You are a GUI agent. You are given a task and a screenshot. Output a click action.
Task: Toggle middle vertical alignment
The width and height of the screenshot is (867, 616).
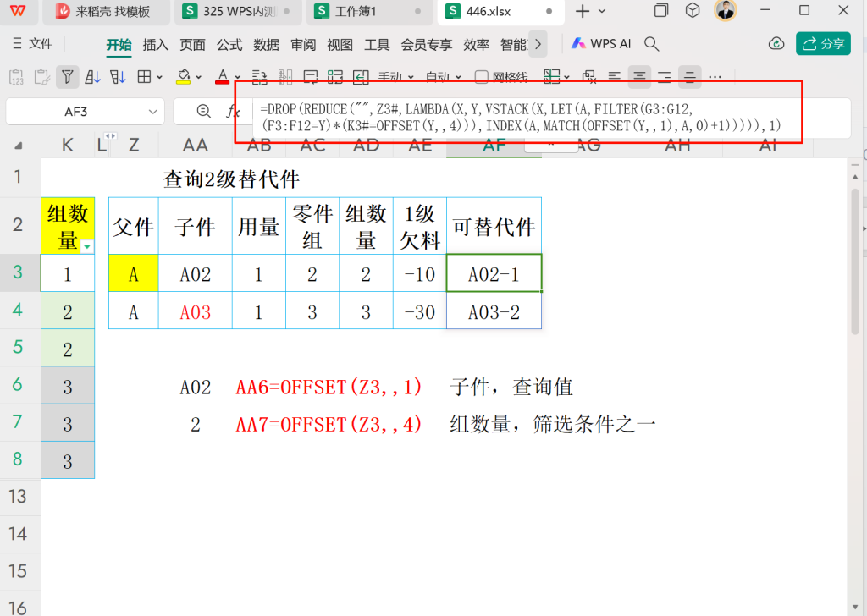689,77
